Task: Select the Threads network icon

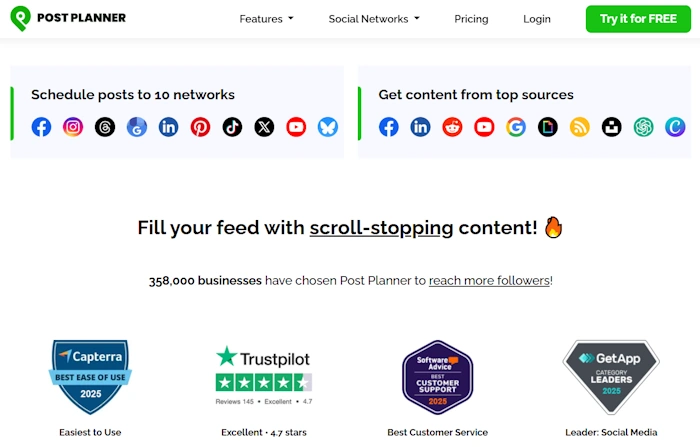Action: [x=105, y=127]
